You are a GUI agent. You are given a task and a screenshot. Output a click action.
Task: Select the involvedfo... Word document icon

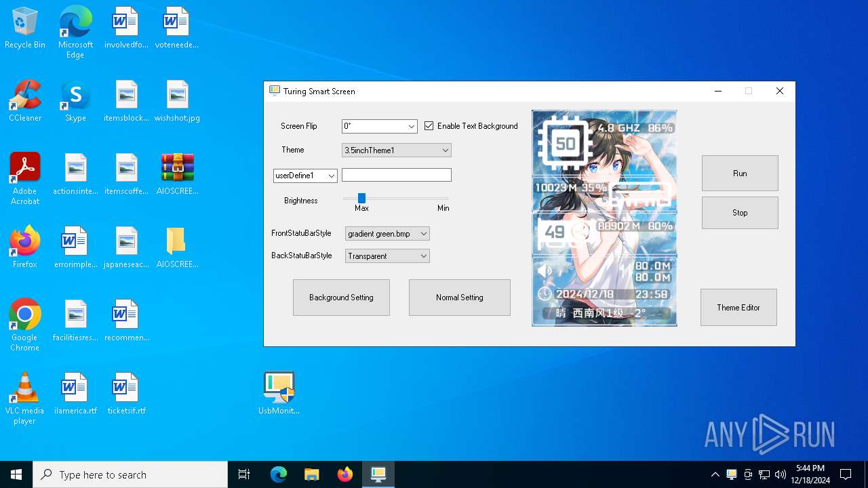point(126,28)
